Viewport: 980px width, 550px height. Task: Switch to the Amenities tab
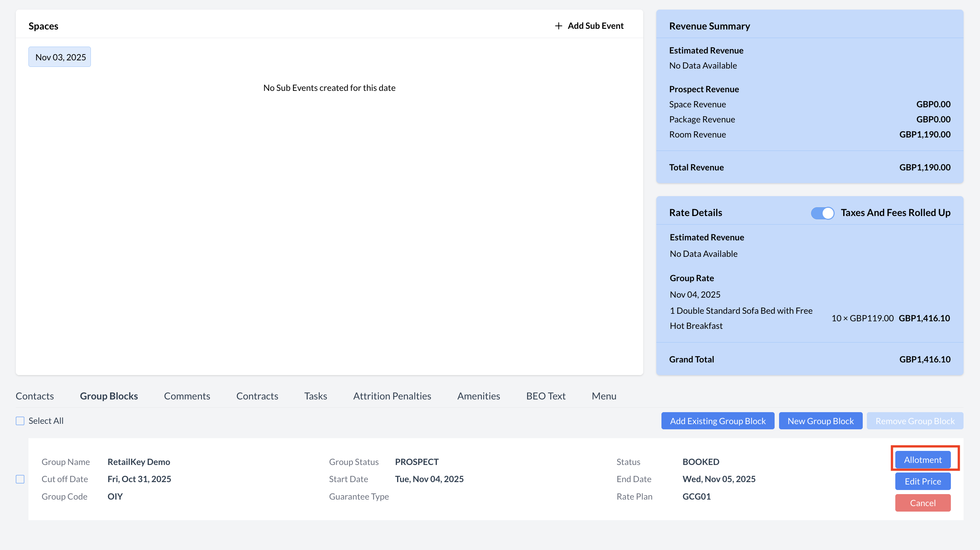point(478,396)
